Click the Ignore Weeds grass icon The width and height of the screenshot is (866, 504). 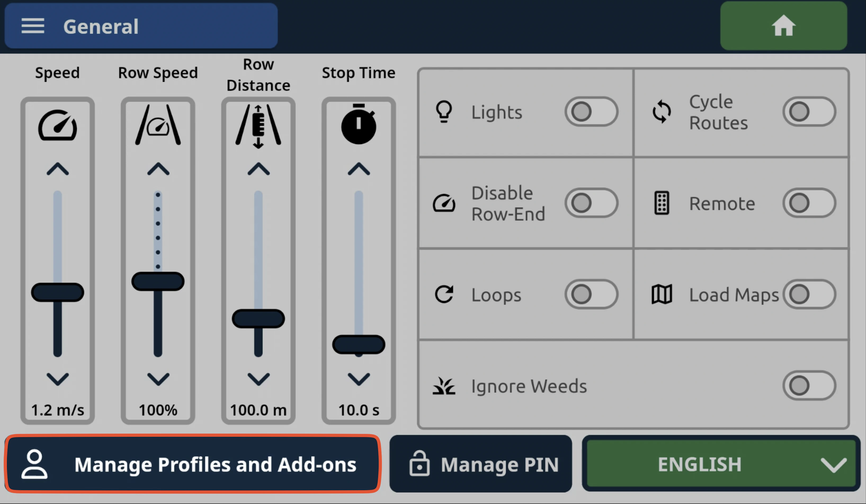pos(444,386)
